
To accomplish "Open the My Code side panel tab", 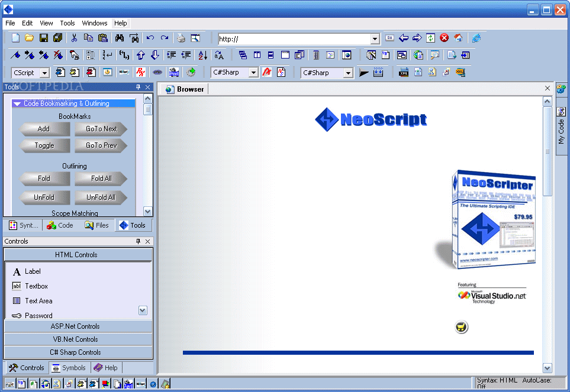I will [561, 125].
